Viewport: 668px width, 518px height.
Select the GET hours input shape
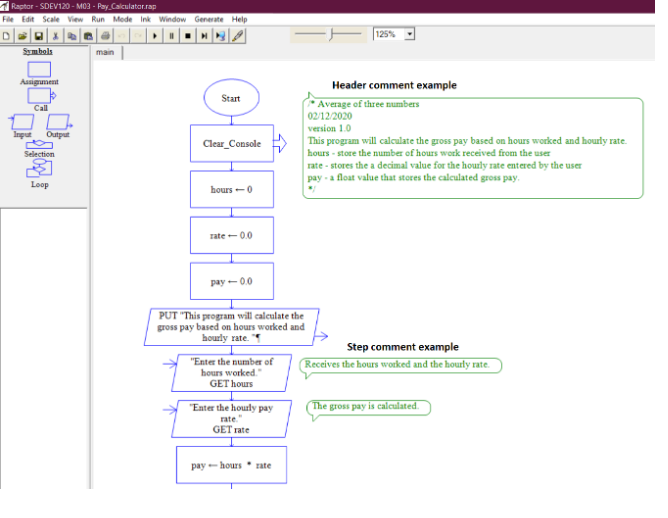point(232,373)
